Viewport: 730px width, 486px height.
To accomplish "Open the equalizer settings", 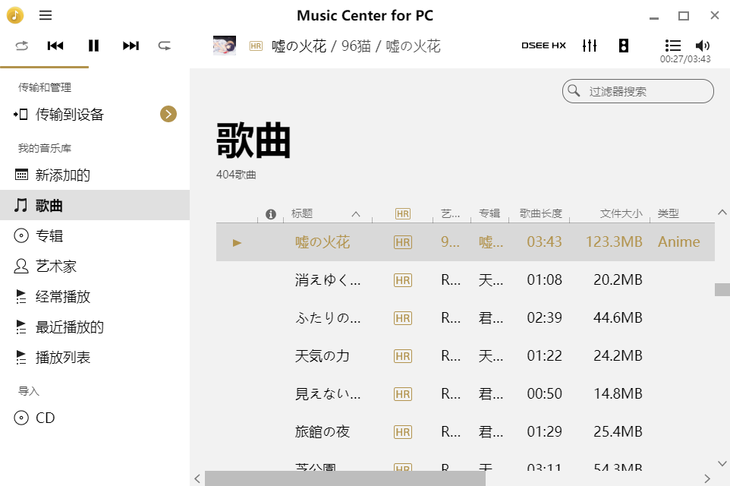I will click(589, 46).
